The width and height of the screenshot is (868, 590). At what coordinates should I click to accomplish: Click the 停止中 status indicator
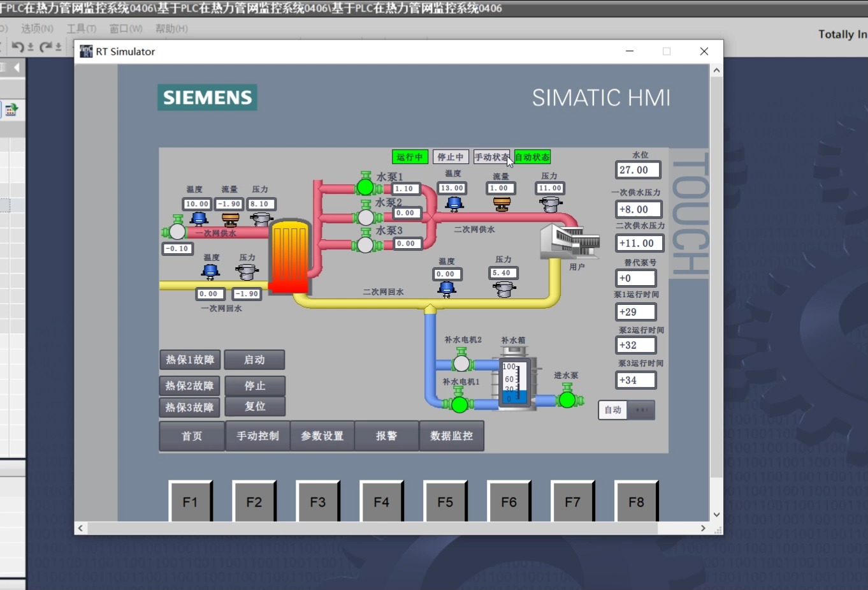click(x=451, y=157)
